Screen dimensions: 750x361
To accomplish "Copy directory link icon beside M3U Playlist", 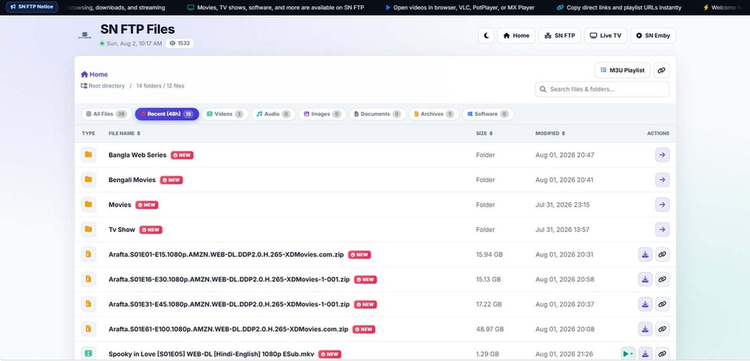I will [x=662, y=70].
